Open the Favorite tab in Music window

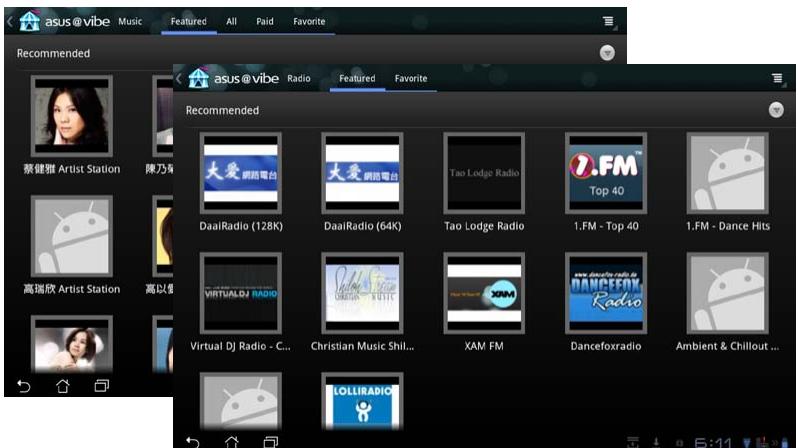(x=309, y=21)
